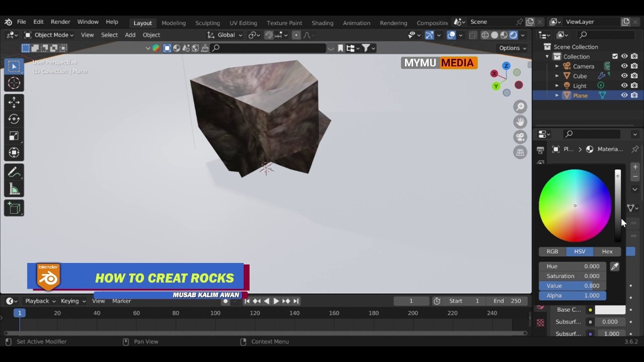Image resolution: width=644 pixels, height=362 pixels.
Task: Switch to the Shading workspace tab
Action: pos(323,23)
